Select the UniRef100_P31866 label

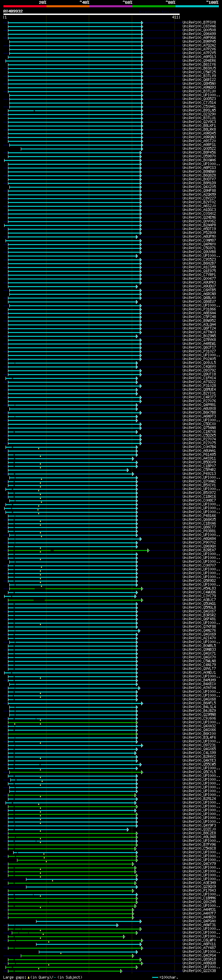tap(199, 309)
